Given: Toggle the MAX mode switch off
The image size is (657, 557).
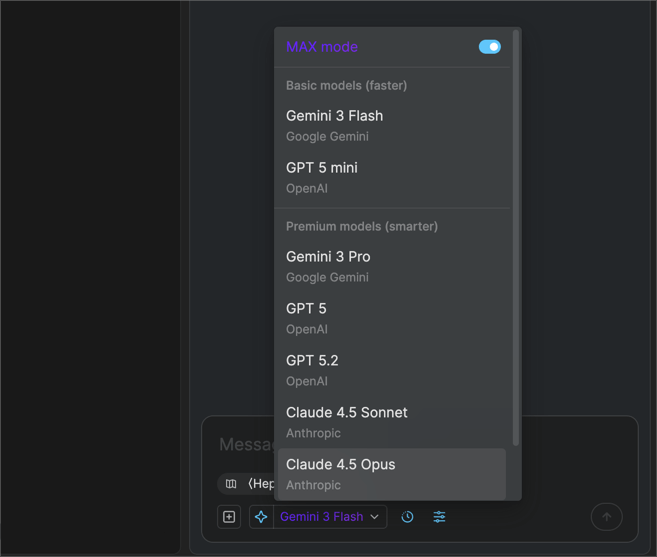Looking at the screenshot, I should pos(489,47).
